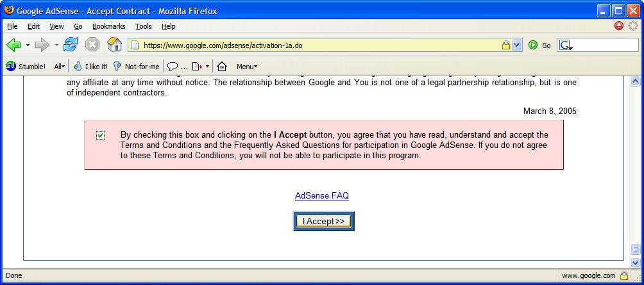Maximize the Firefox window
The width and height of the screenshot is (644, 285).
pos(618,11)
